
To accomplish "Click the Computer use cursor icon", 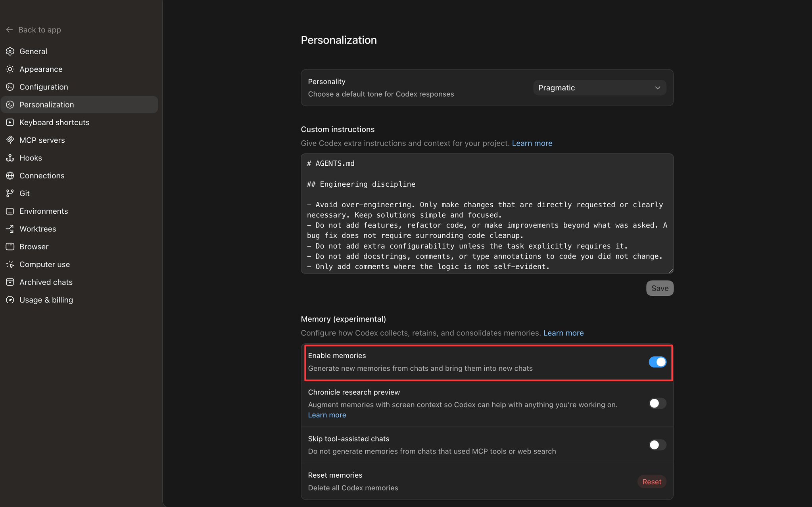I will 10,264.
